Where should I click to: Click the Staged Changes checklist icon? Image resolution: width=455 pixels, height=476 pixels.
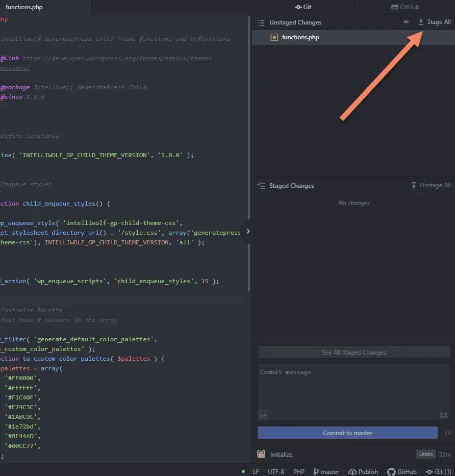click(x=261, y=186)
